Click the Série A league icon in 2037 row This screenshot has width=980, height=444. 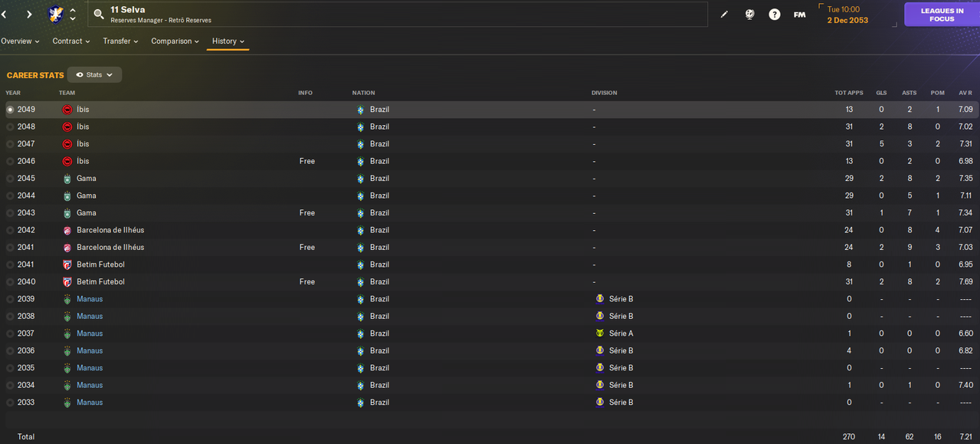point(600,334)
